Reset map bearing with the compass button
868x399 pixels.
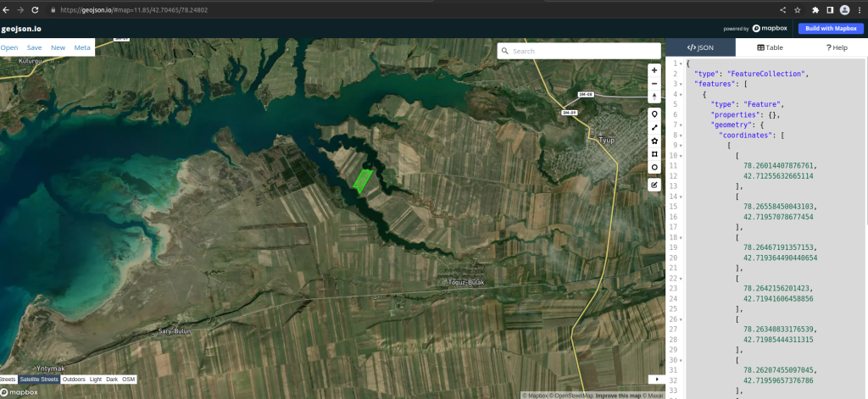pyautogui.click(x=654, y=97)
